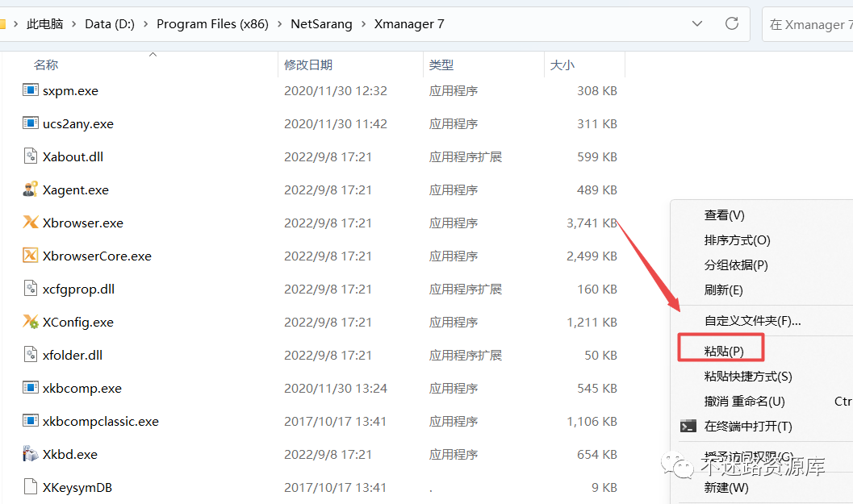Select the file name XConfig.exe
Image resolution: width=853 pixels, height=504 pixels.
click(78, 323)
